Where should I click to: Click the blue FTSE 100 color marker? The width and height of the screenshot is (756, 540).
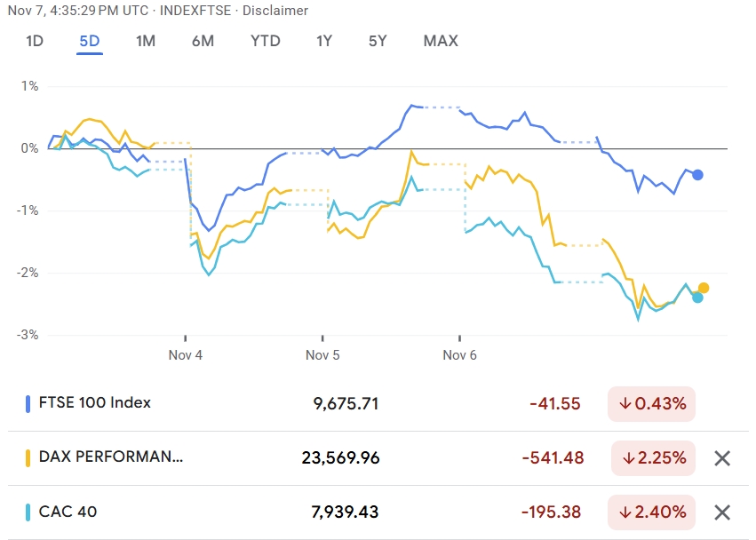click(29, 403)
